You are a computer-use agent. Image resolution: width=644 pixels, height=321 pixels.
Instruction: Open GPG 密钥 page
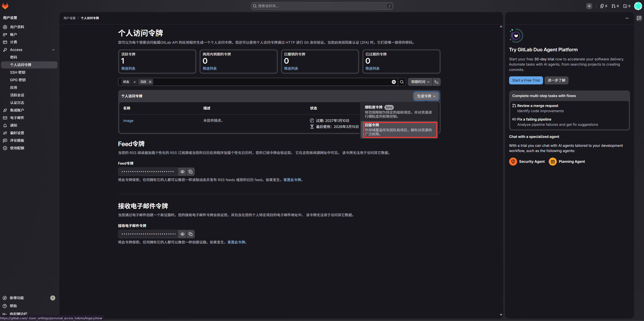coord(29,80)
